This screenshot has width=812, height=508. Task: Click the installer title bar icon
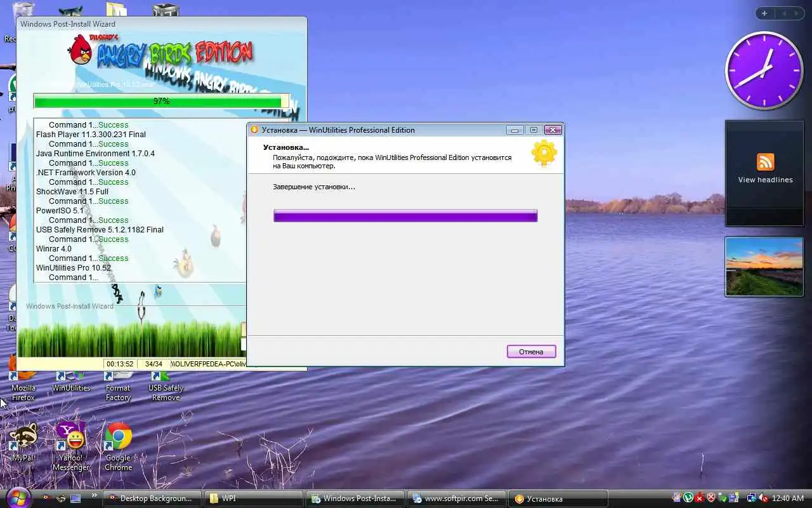click(254, 130)
